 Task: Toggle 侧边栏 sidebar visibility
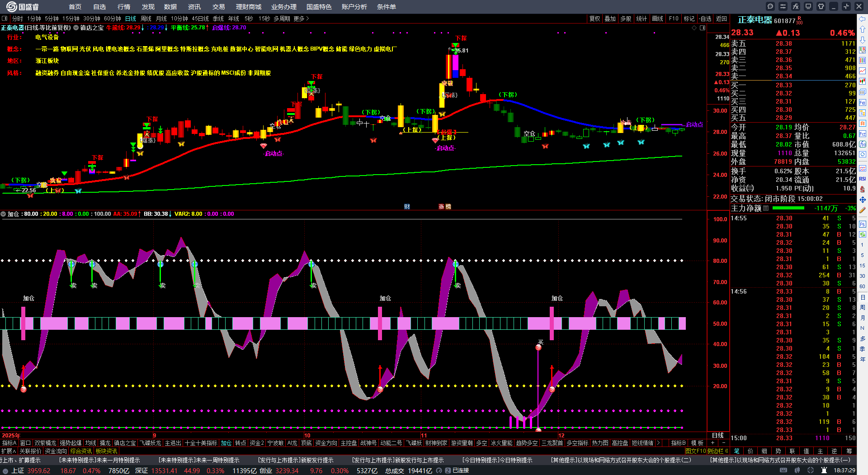717,451
